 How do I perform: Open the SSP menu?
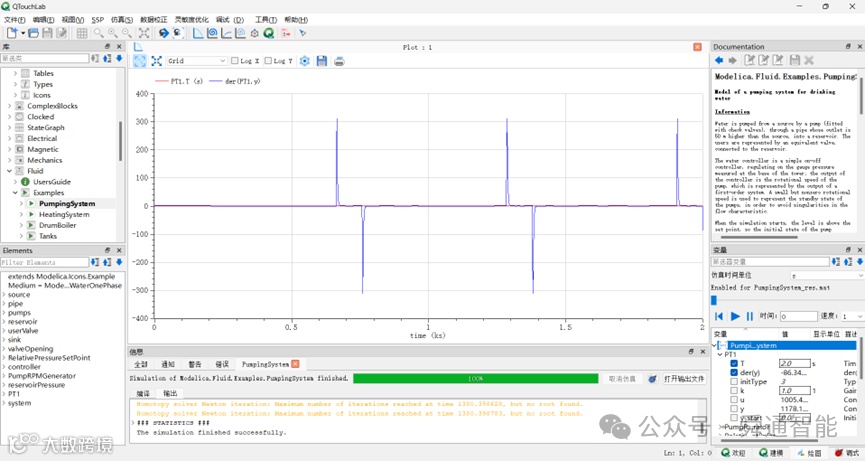(97, 19)
